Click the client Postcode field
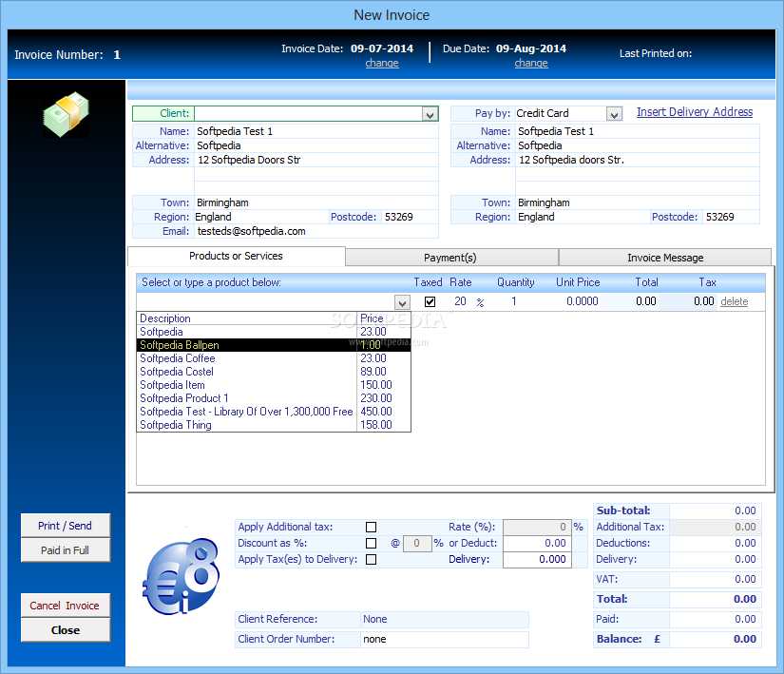This screenshot has width=784, height=674. tap(410, 217)
